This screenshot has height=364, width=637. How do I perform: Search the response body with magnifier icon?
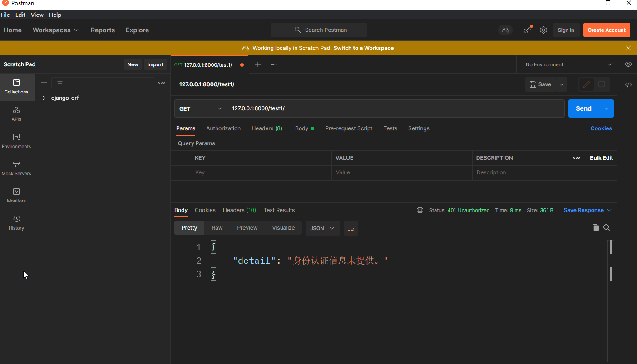coord(607,227)
